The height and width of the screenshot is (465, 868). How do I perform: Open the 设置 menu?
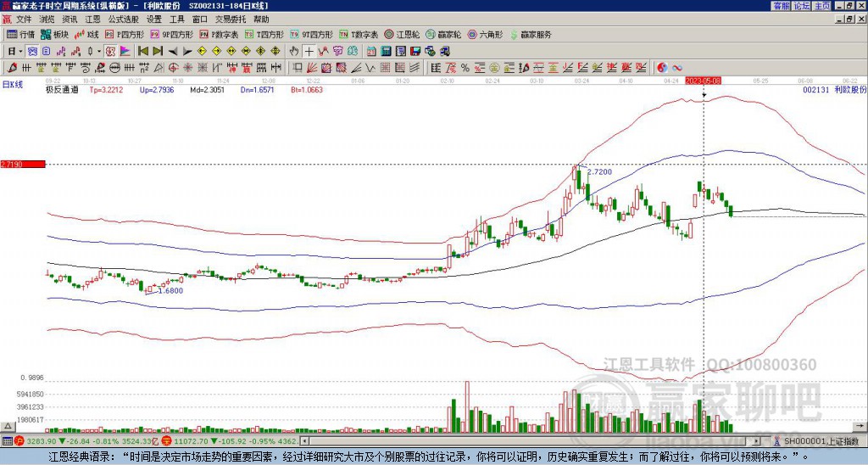pos(154,20)
